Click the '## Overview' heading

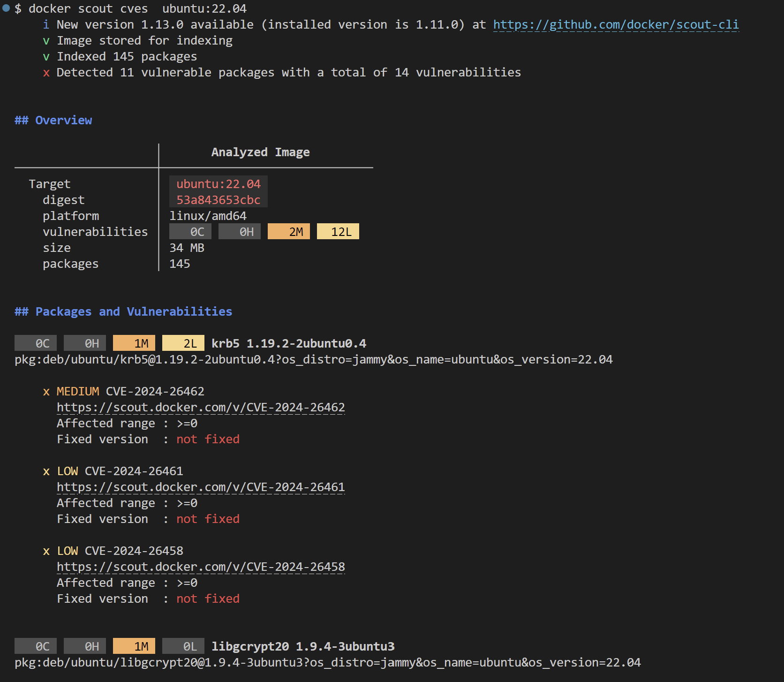(x=53, y=120)
